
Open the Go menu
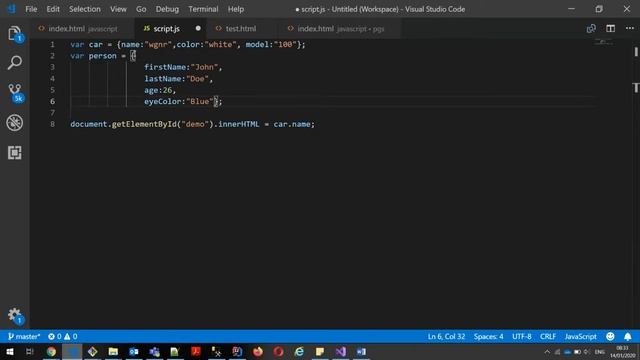tap(141, 9)
